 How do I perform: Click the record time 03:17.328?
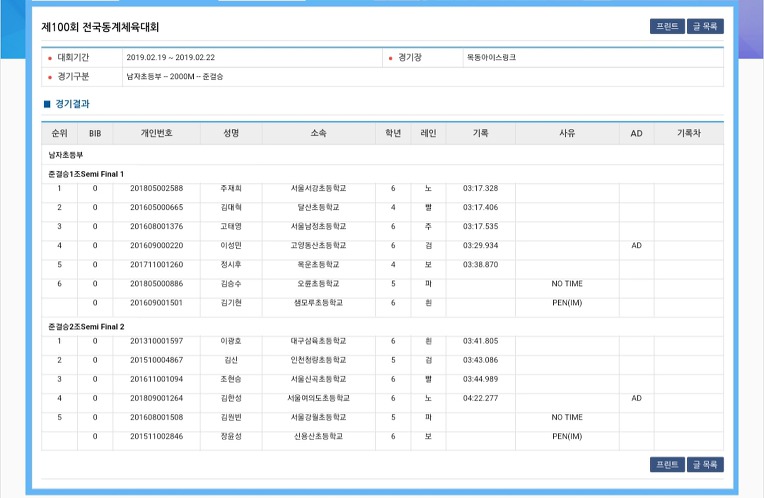tap(480, 188)
